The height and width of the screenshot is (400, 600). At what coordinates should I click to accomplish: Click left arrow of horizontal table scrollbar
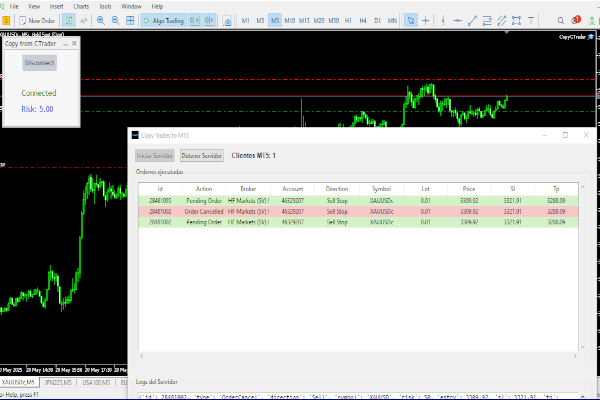pyautogui.click(x=142, y=356)
